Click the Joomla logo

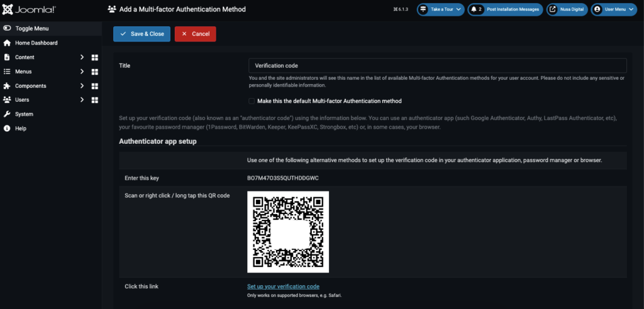(29, 9)
